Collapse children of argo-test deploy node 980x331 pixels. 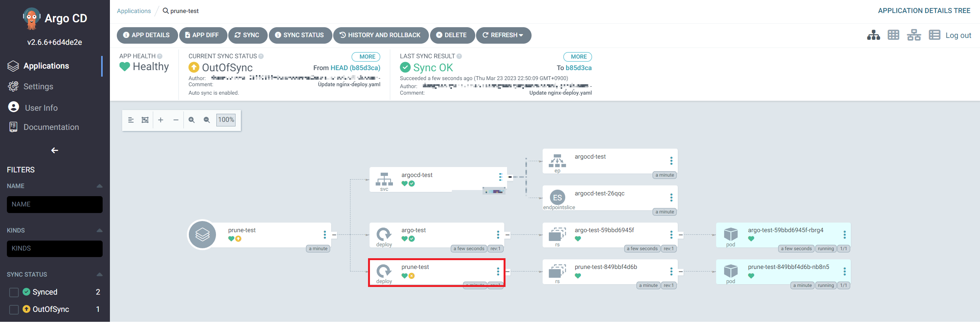coord(507,234)
